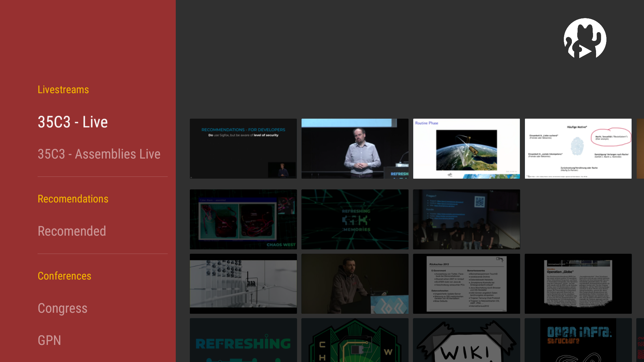Open the open infra:structure conference tile
This screenshot has width=644, height=362.
578,340
